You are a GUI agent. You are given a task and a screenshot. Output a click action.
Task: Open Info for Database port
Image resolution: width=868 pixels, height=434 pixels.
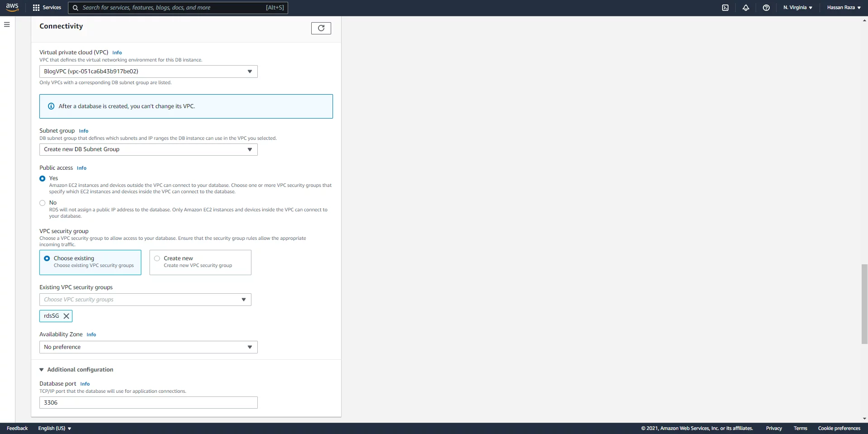click(85, 384)
